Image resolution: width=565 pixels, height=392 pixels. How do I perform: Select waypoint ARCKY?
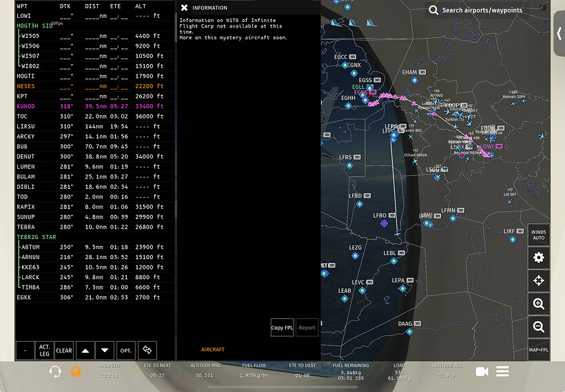click(x=96, y=137)
